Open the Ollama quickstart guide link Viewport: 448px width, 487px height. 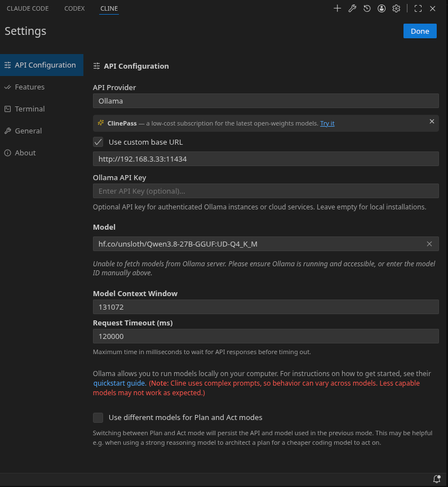pos(119,383)
